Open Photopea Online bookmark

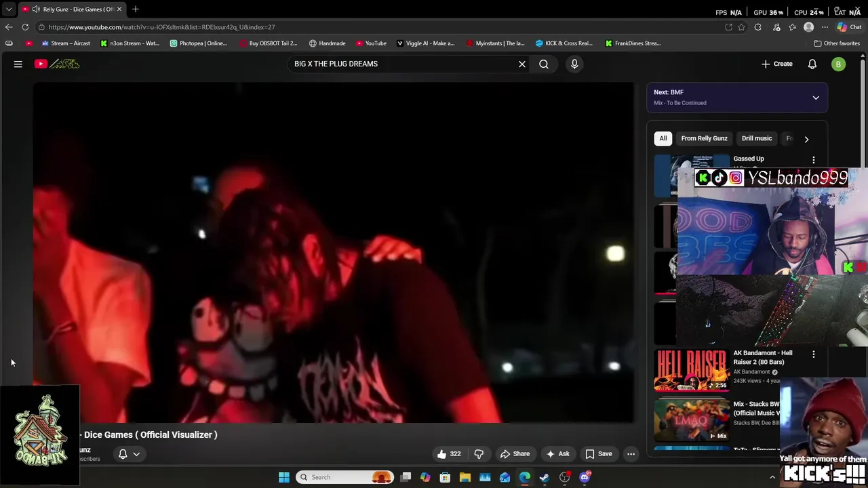click(x=198, y=43)
